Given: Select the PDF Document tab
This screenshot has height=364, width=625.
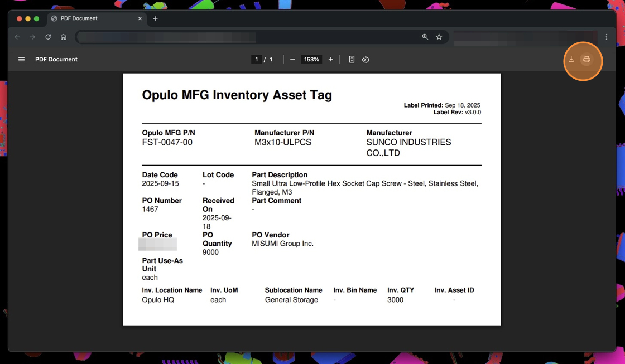Looking at the screenshot, I should (89, 18).
